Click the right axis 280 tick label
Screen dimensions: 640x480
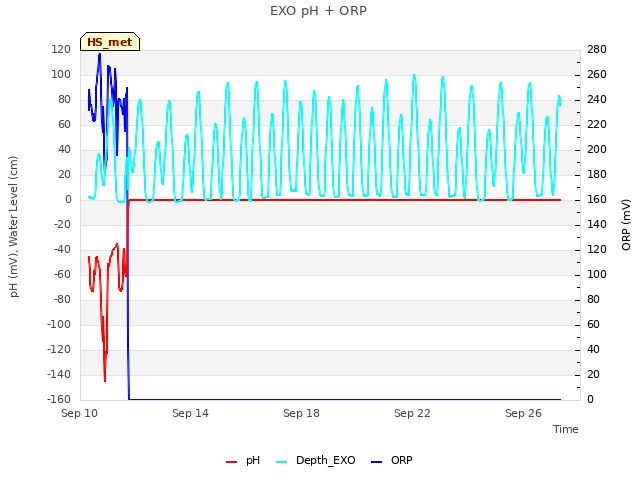597,49
